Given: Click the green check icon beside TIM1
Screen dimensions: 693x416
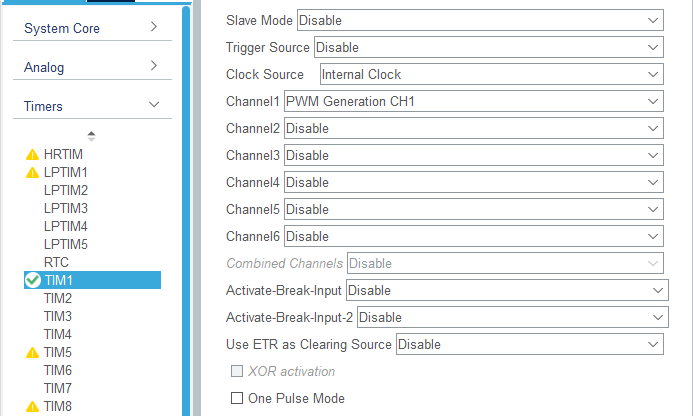Looking at the screenshot, I should tap(32, 281).
